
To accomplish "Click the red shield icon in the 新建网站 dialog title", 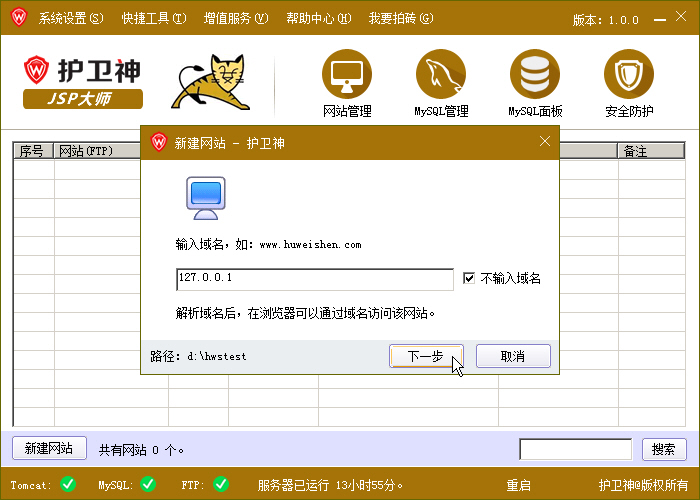I will (158, 142).
